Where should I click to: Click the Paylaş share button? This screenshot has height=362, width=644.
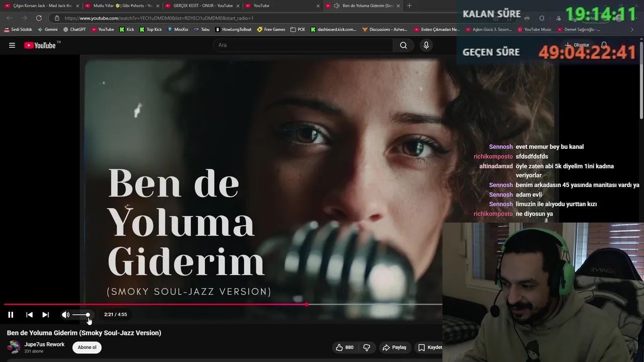(x=394, y=347)
